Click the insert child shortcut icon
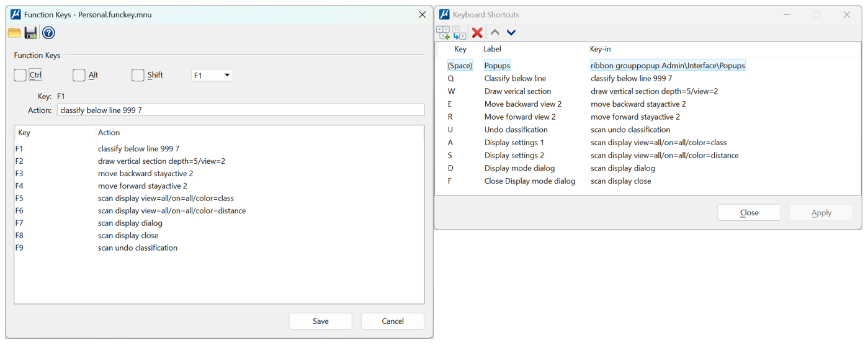Viewport: 868px width, 345px height. [459, 33]
